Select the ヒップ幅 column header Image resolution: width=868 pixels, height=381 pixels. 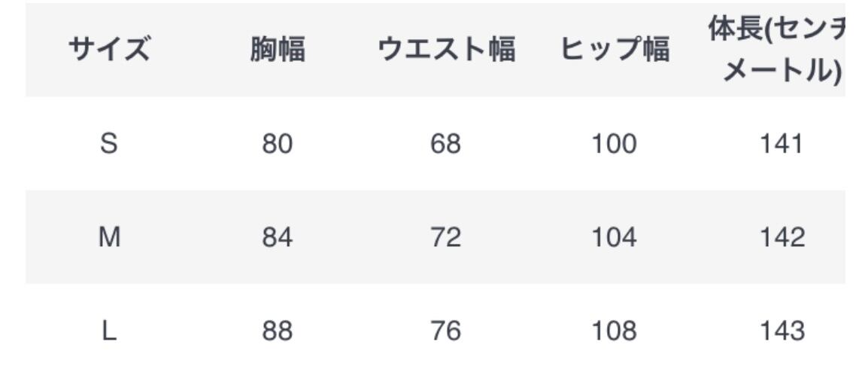[614, 50]
